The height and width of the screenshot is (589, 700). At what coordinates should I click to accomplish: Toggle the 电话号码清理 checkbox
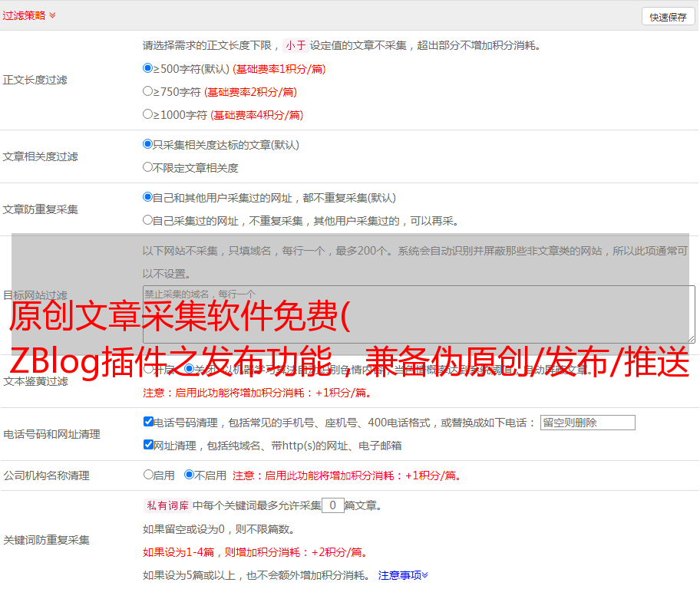pos(148,422)
